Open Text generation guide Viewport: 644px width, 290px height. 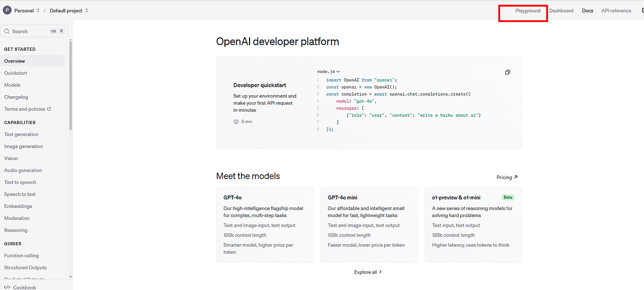point(21,134)
